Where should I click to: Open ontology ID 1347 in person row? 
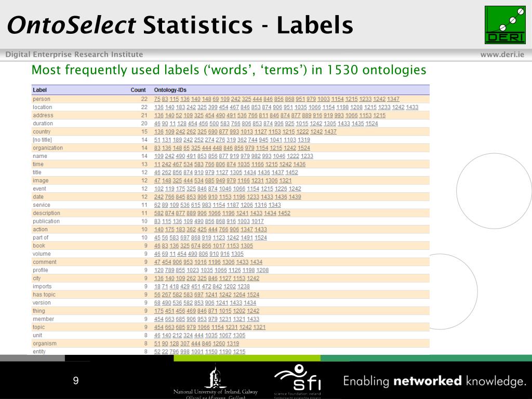tap(393, 99)
